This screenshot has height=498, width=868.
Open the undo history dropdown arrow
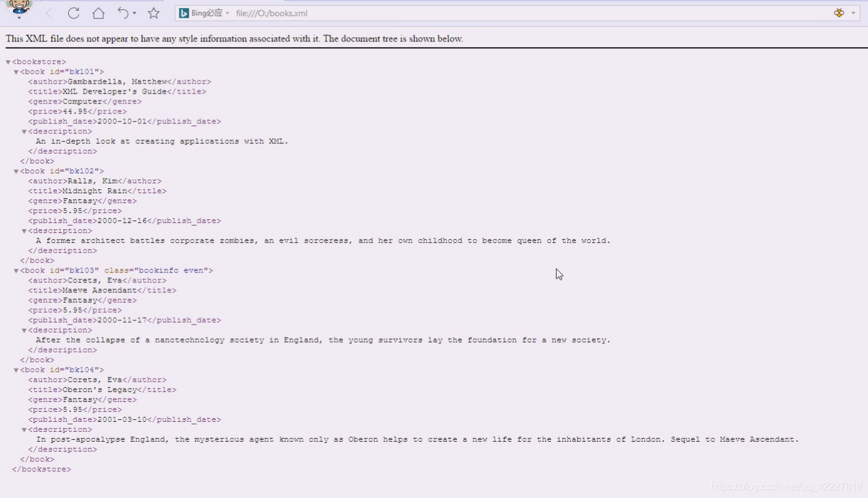point(134,14)
